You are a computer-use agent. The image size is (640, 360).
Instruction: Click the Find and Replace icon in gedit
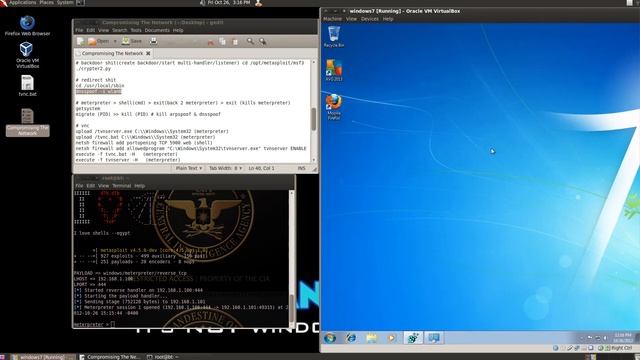[x=262, y=41]
